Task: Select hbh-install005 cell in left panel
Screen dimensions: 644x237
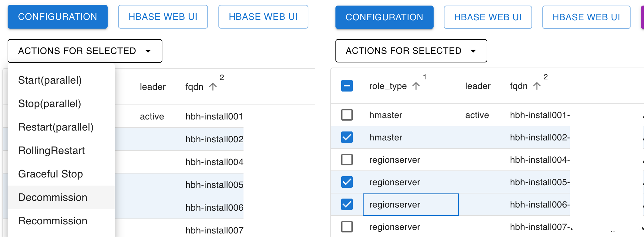Action: [215, 185]
